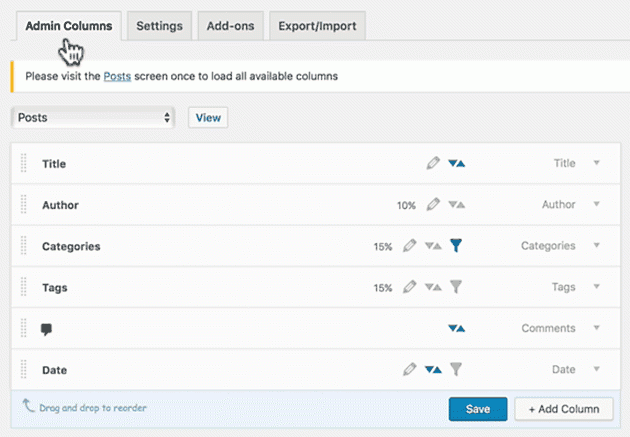Click the edit pencil icon in Date row
Viewport: 630px width, 437px height.
(x=409, y=370)
